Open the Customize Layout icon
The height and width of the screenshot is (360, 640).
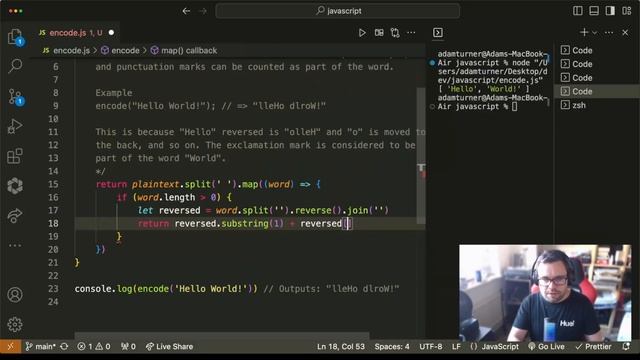point(627,11)
